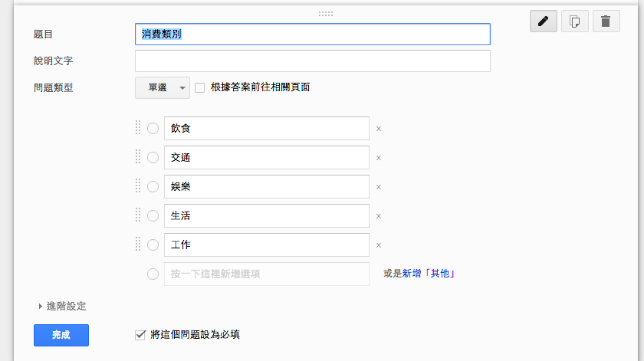Remove the 娛樂 option with its X

click(379, 187)
